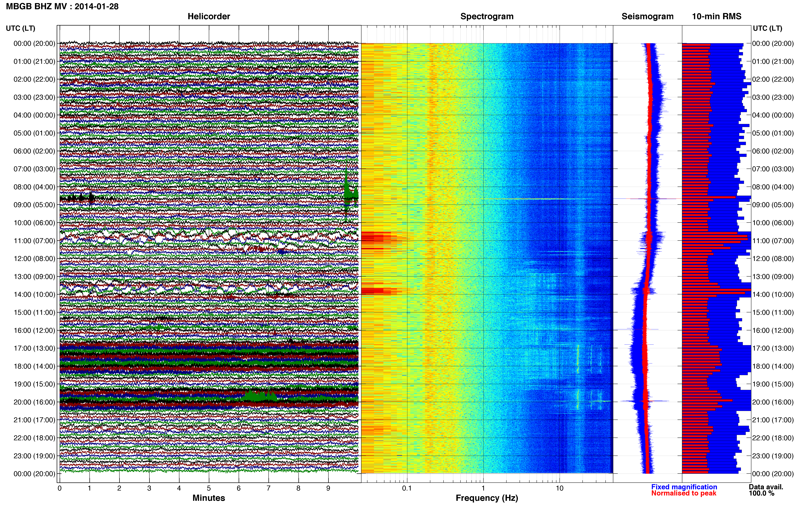Click minute tick 8 under the helicorder
This screenshot has height=508, width=812.
[x=298, y=488]
